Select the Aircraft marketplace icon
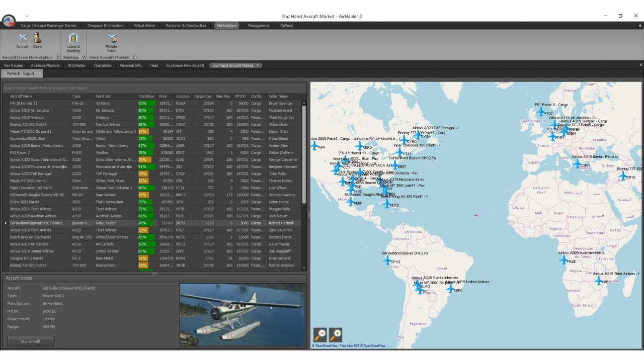This screenshot has height=362, width=644. tap(22, 40)
